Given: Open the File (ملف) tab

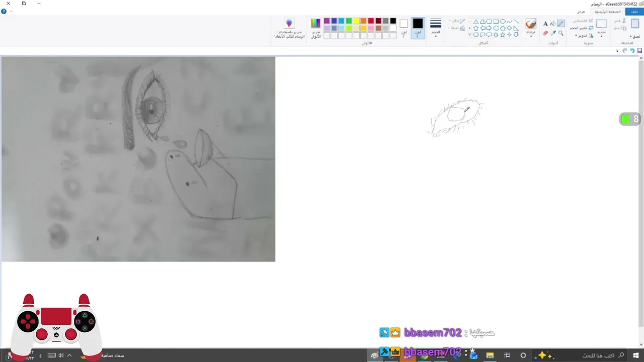Looking at the screenshot, I should [x=634, y=11].
